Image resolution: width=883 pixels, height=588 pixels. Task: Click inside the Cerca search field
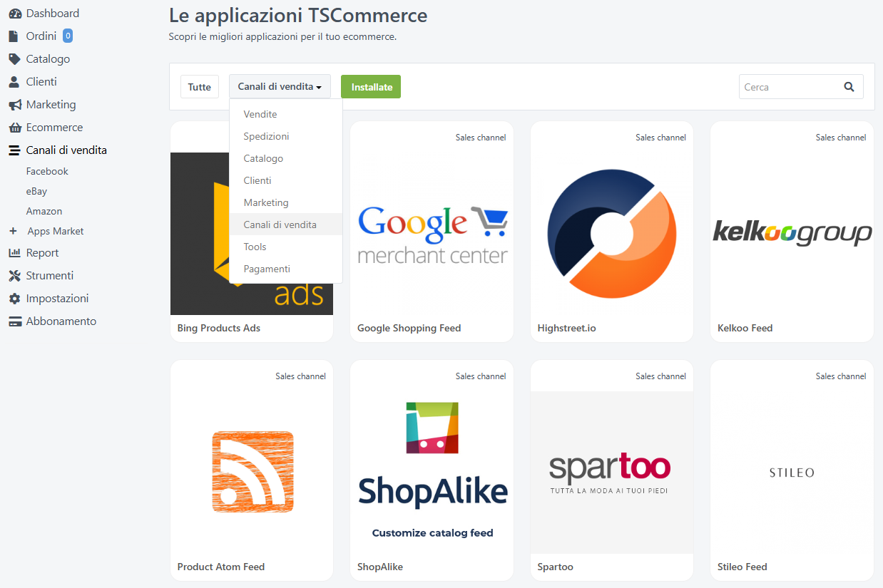[788, 87]
